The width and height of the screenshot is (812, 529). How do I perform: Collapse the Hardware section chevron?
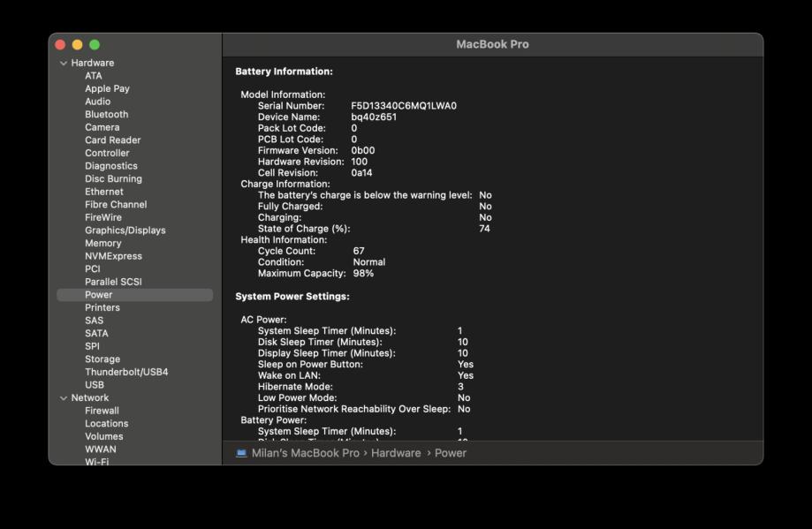64,64
